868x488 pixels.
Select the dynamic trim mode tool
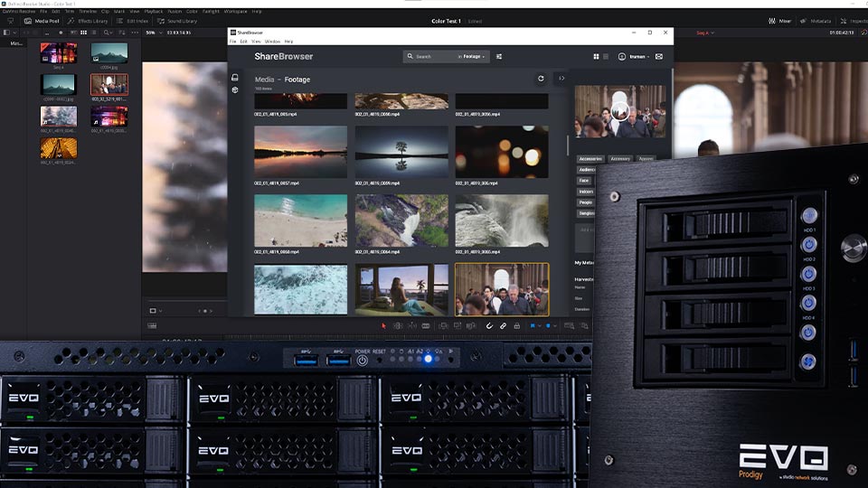(412, 326)
